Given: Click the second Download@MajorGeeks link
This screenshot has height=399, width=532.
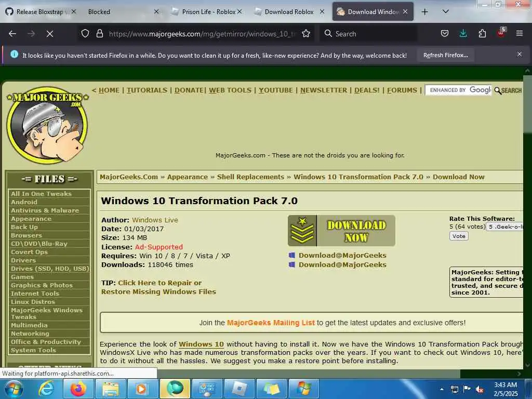Looking at the screenshot, I should click(x=342, y=264).
